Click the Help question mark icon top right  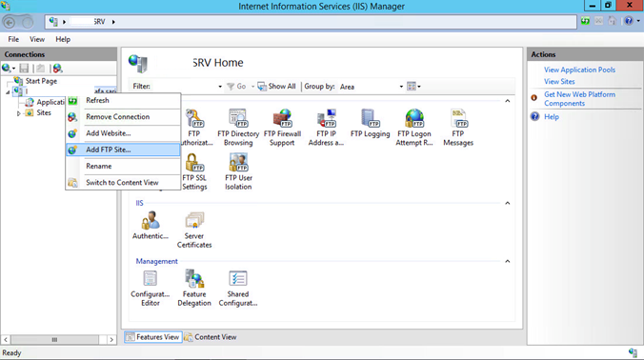pyautogui.click(x=629, y=21)
